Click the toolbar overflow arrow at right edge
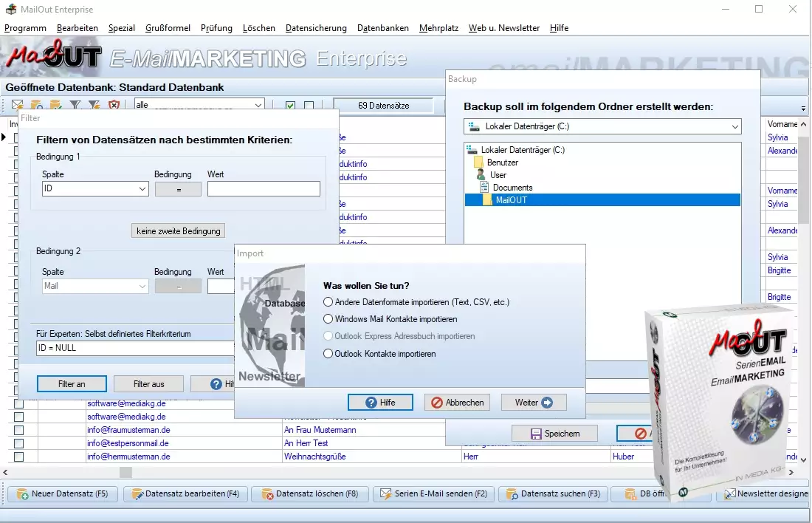812x523 pixels. coord(803,109)
